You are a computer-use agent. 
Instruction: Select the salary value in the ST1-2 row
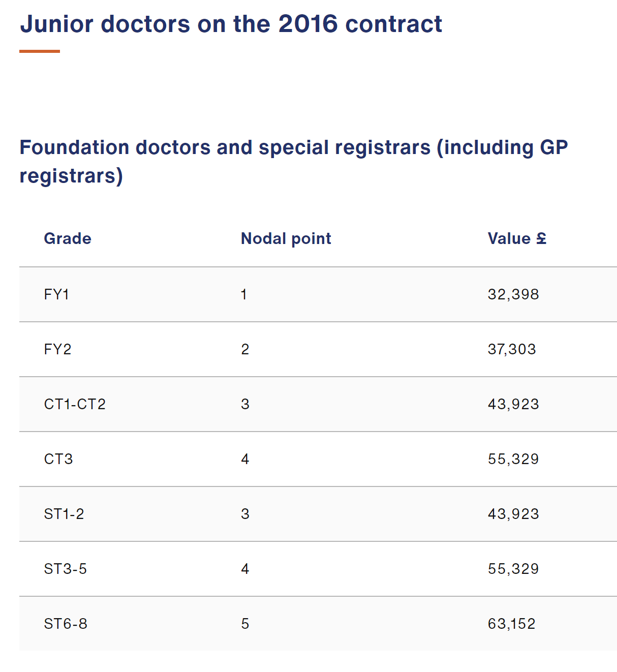pyautogui.click(x=513, y=514)
